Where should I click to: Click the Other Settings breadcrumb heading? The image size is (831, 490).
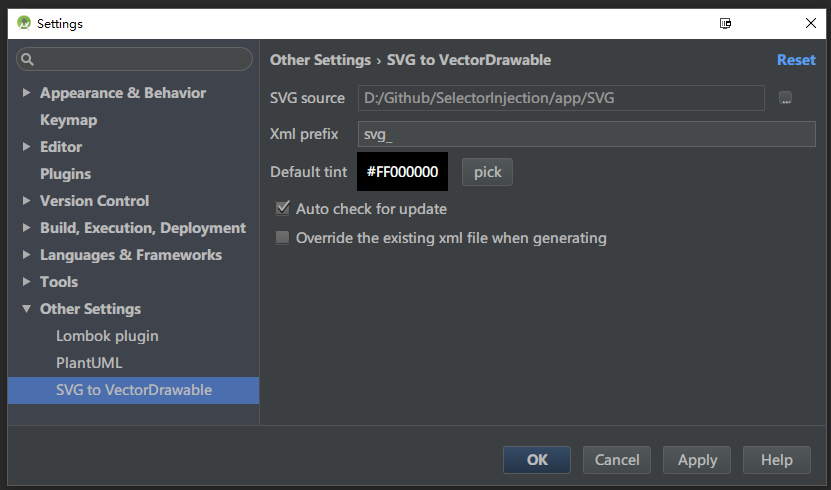[x=321, y=60]
